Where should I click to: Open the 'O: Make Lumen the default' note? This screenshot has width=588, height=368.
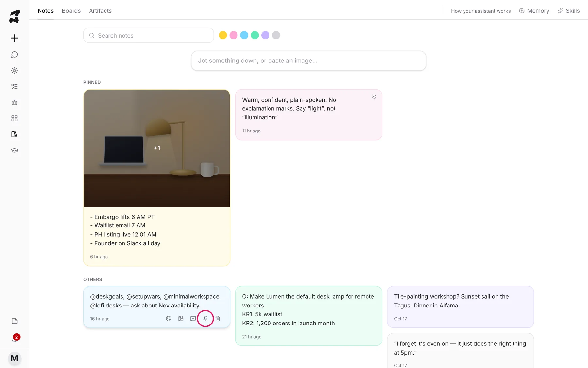[x=308, y=316]
